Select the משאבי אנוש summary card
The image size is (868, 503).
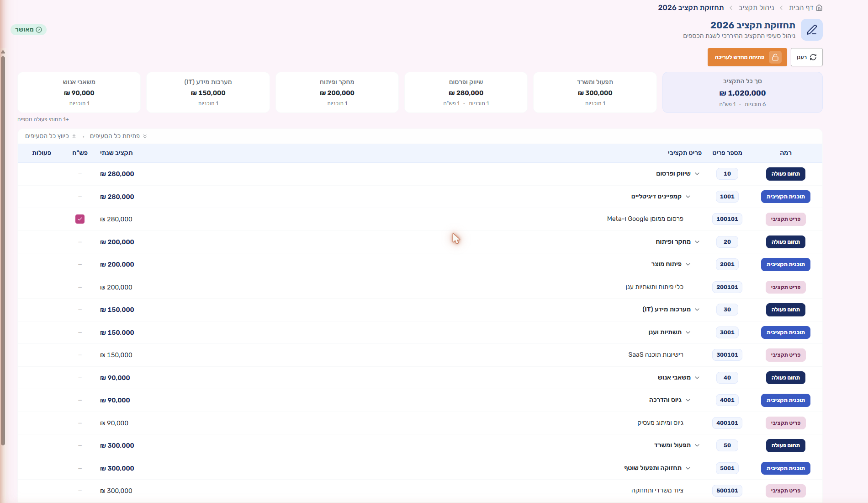(79, 92)
